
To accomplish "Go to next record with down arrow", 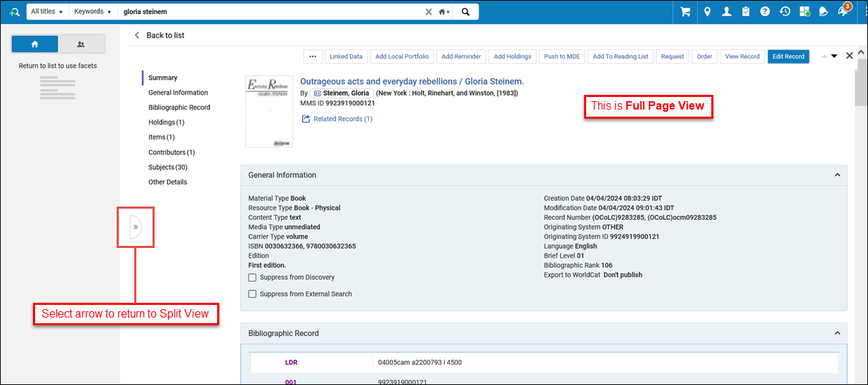I will point(834,56).
